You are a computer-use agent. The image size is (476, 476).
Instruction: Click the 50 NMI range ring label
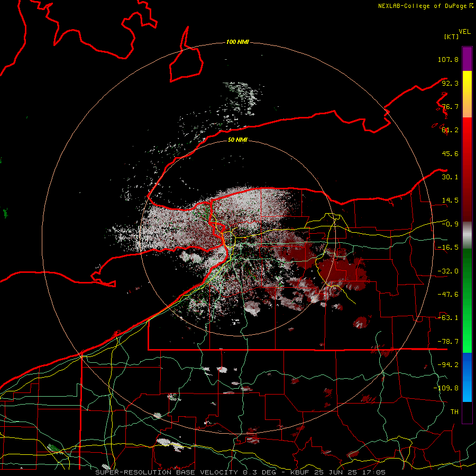coord(237,140)
